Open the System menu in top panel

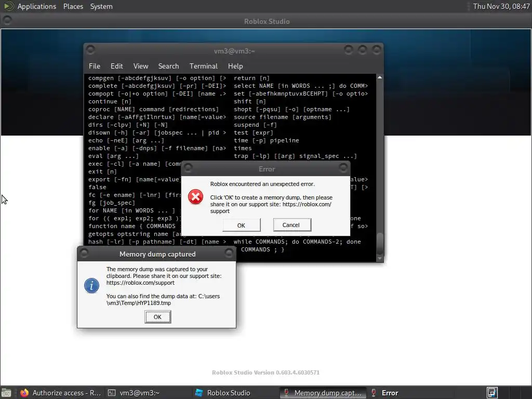pyautogui.click(x=101, y=6)
